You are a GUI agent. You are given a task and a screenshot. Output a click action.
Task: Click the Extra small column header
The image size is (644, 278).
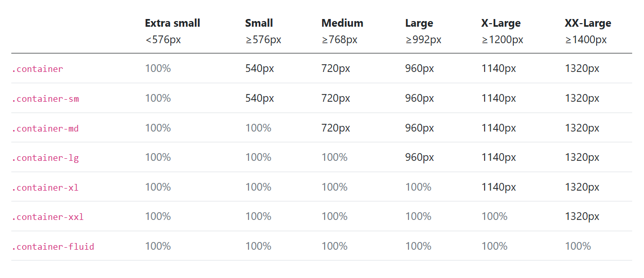pos(172,23)
